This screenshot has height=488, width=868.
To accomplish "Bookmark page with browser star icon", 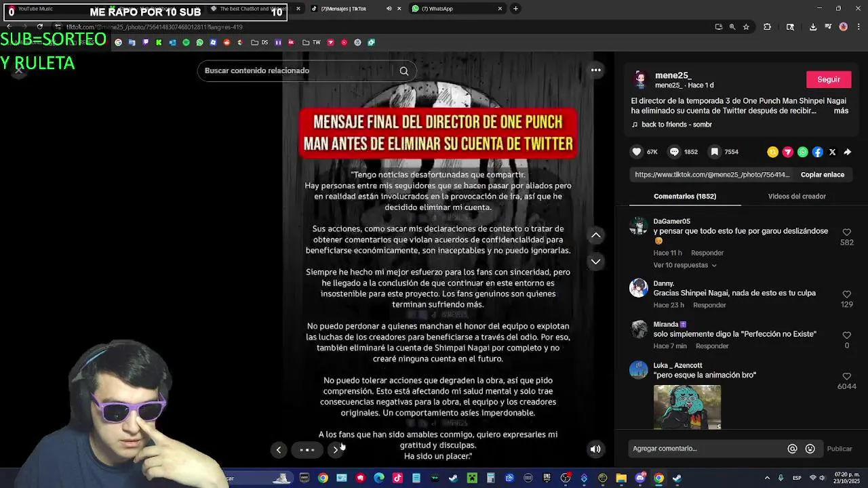I will point(746,27).
